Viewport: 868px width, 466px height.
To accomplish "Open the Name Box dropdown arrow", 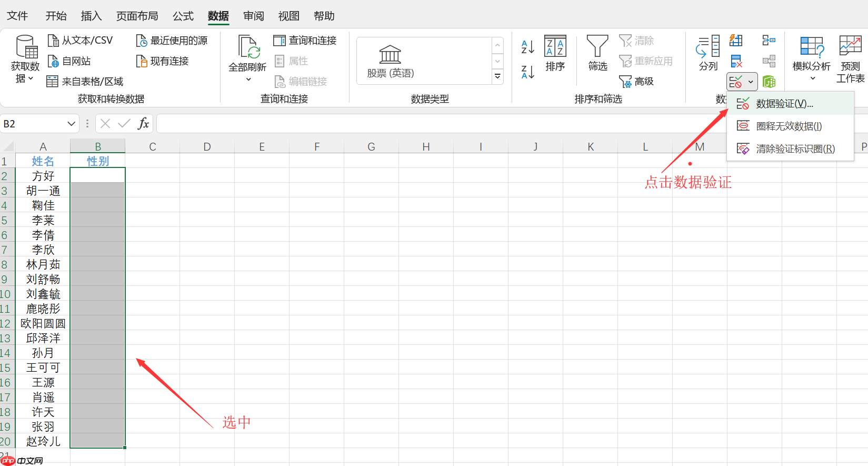I will pos(72,124).
